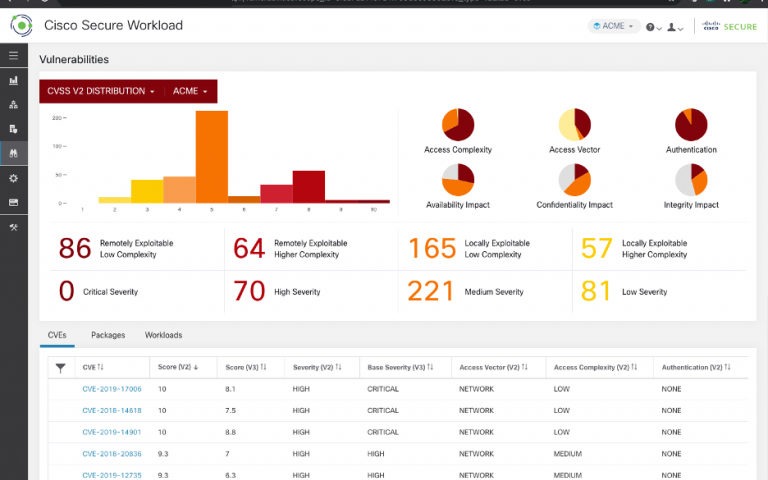This screenshot has height=480, width=768.
Task: Switch to the CVEs tab
Action: (57, 335)
